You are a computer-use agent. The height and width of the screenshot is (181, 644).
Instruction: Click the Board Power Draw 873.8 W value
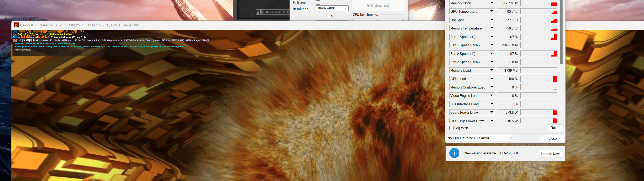[x=508, y=112]
